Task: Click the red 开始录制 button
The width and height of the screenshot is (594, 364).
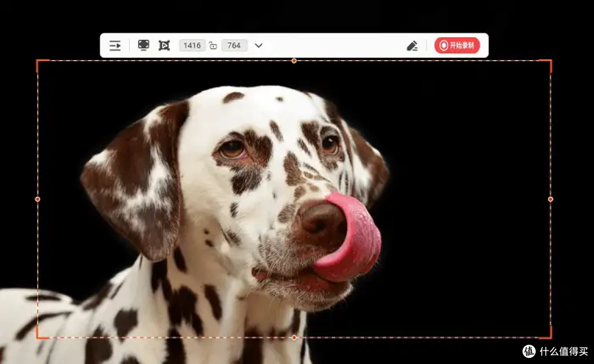Action: pyautogui.click(x=457, y=46)
